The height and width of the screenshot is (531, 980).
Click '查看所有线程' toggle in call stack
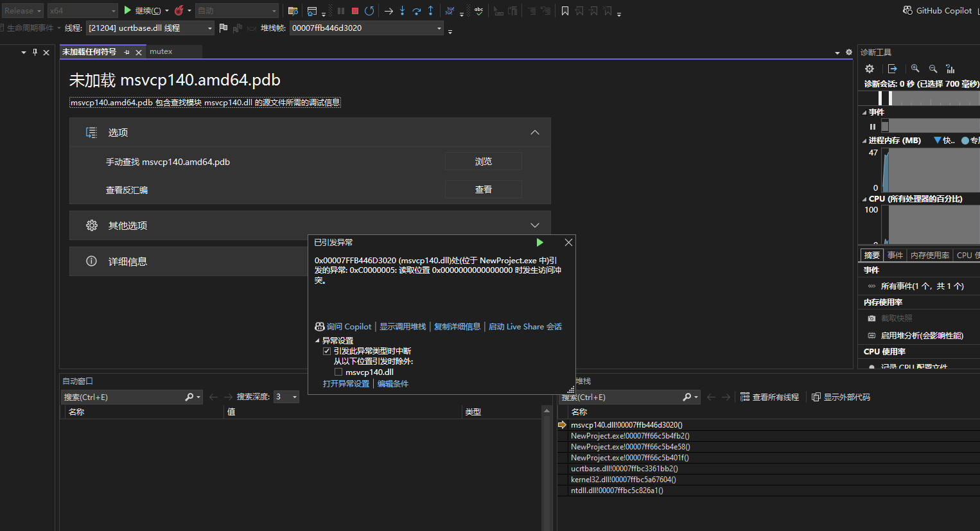[769, 397]
